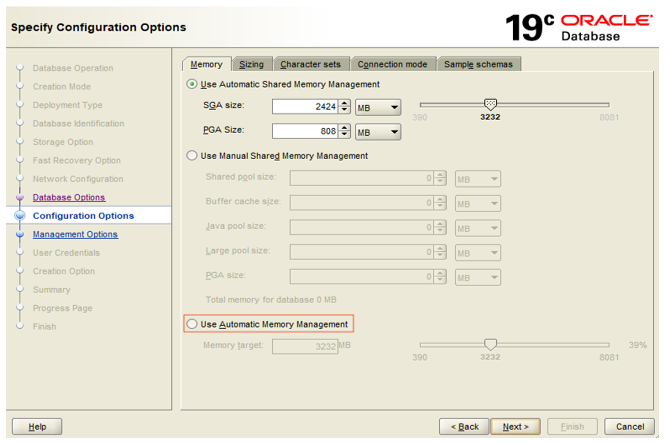Open the SGA size unit dropdown
The width and height of the screenshot is (664, 443).
coord(378,107)
